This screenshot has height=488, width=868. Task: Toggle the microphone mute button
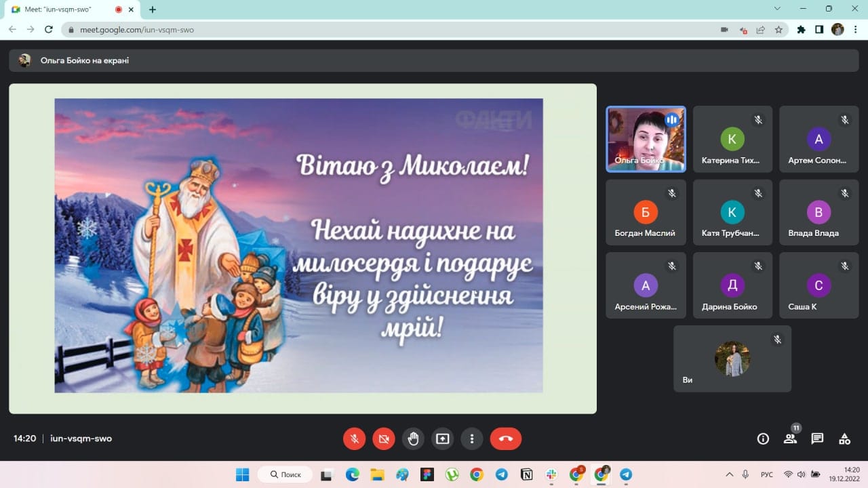coord(354,439)
